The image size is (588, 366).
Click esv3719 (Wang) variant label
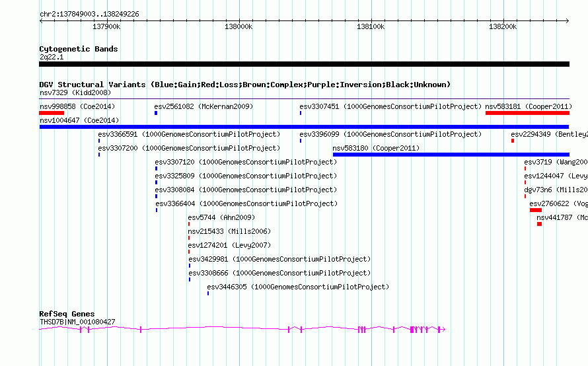pyautogui.click(x=556, y=162)
